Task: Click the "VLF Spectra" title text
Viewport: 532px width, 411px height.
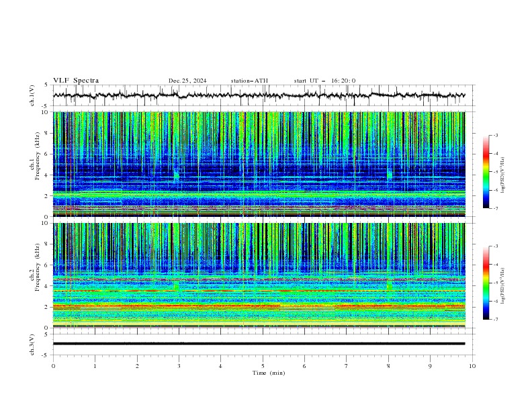Action: point(76,81)
